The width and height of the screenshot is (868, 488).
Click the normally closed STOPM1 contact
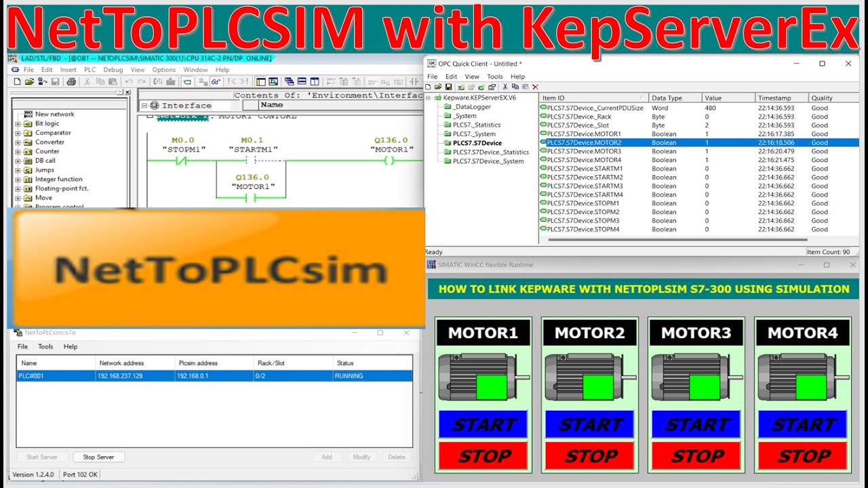point(181,161)
